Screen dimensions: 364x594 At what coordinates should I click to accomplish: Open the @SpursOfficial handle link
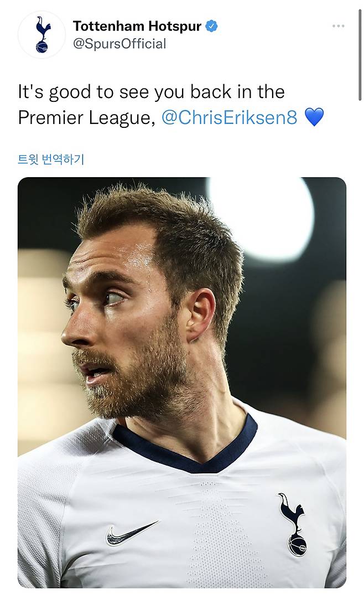[x=119, y=44]
